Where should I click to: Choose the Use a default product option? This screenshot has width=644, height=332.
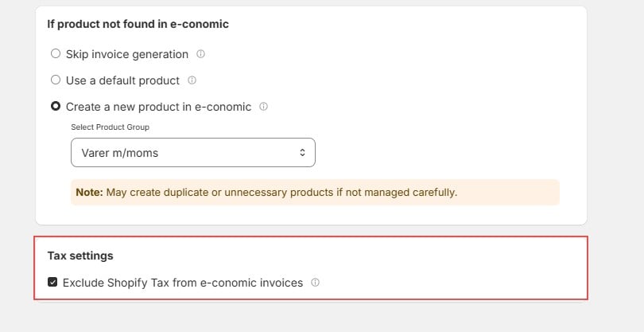point(56,80)
